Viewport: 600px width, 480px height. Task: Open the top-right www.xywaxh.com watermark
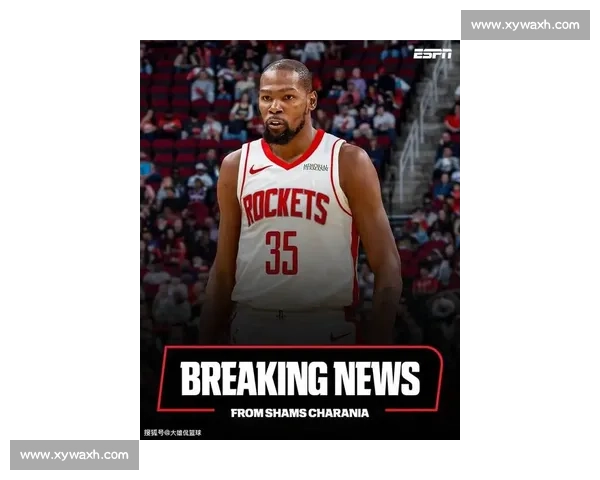coord(524,24)
